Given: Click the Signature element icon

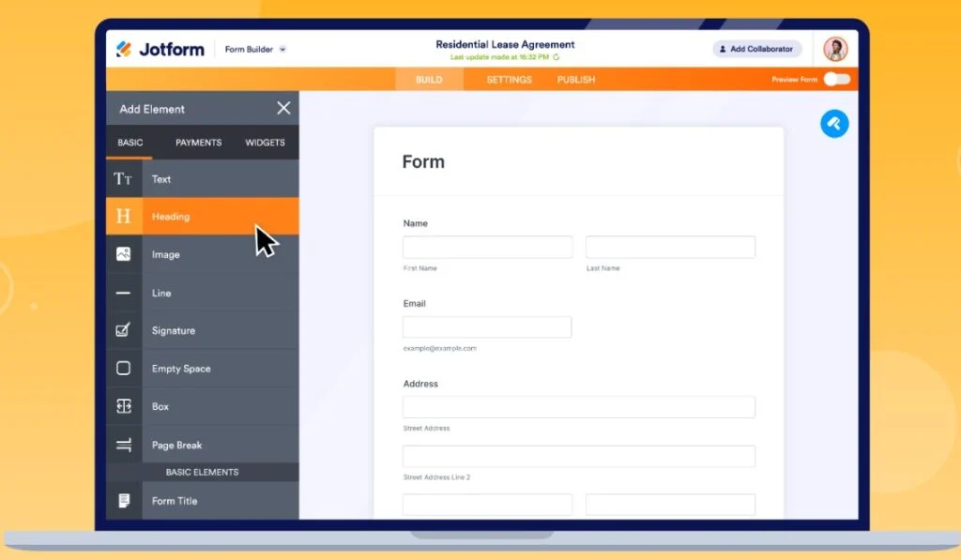Looking at the screenshot, I should coord(123,330).
